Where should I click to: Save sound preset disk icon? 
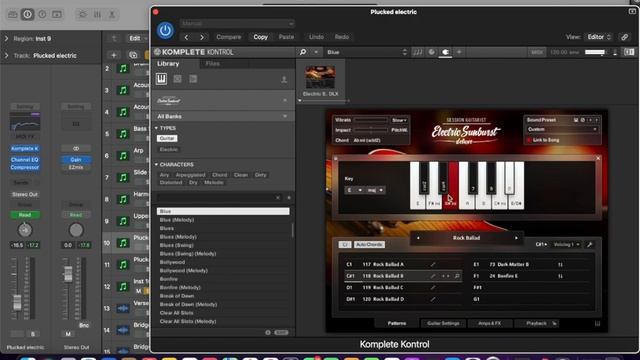576,120
